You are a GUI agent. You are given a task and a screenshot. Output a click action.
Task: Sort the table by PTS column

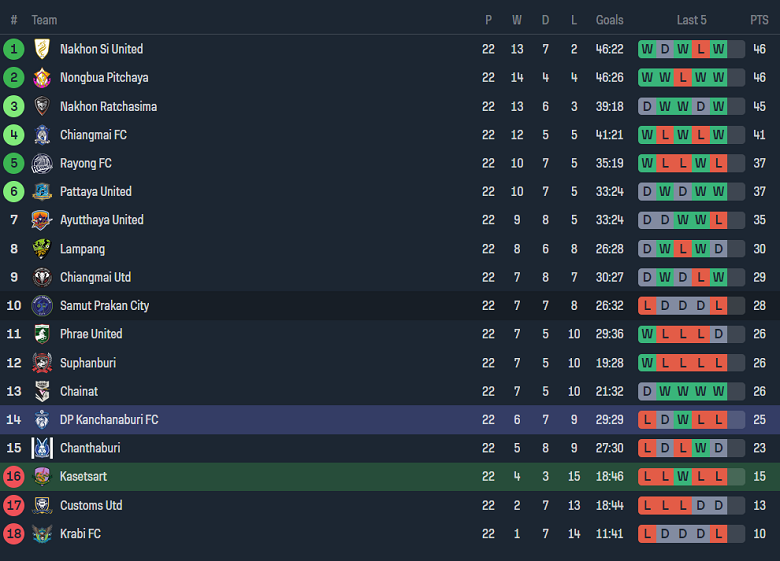click(759, 20)
